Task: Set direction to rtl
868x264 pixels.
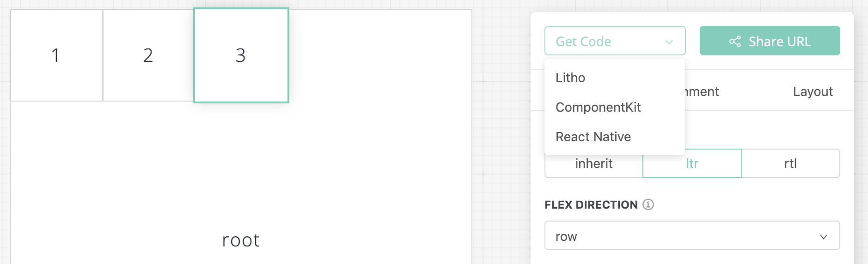Action: pos(790,163)
